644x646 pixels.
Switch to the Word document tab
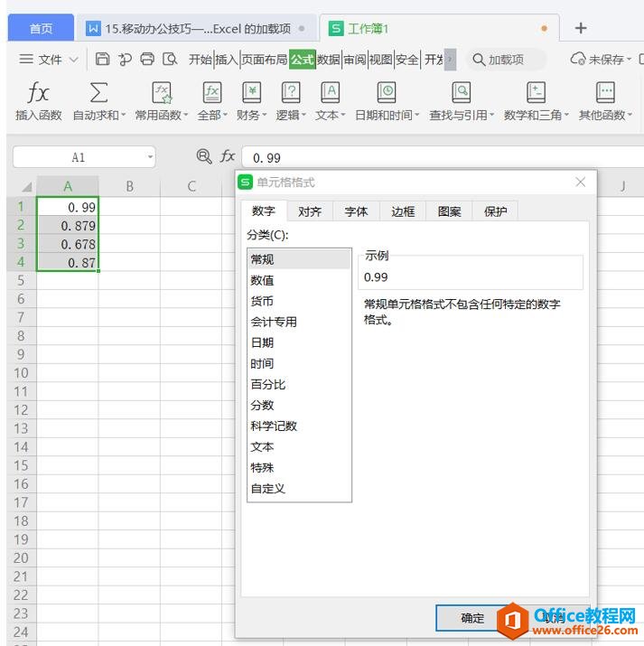pos(196,28)
